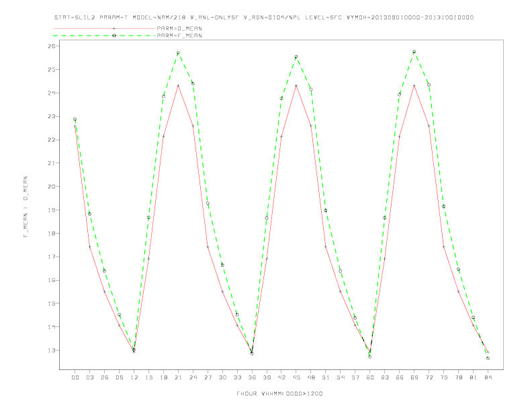Click the O_MEAN plus marker at hour 69

(414, 85)
